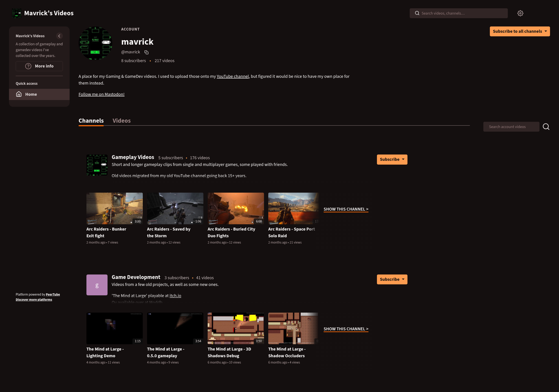The width and height of the screenshot is (559, 392).
Task: Click the account video search magnifier
Action: [546, 127]
